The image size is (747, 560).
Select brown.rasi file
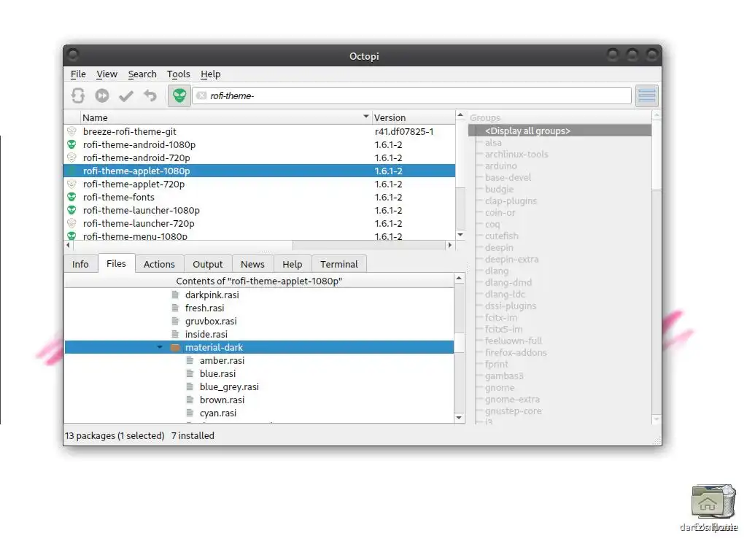[222, 400]
